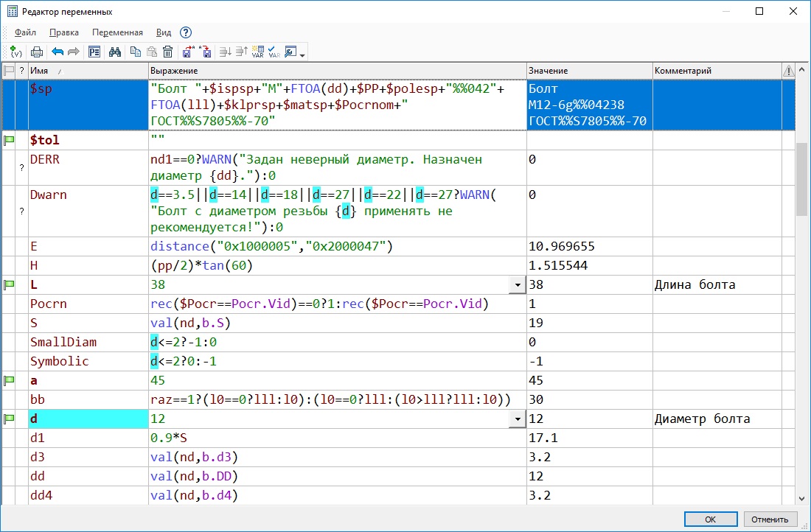Undo with the blue left arrow

point(58,52)
